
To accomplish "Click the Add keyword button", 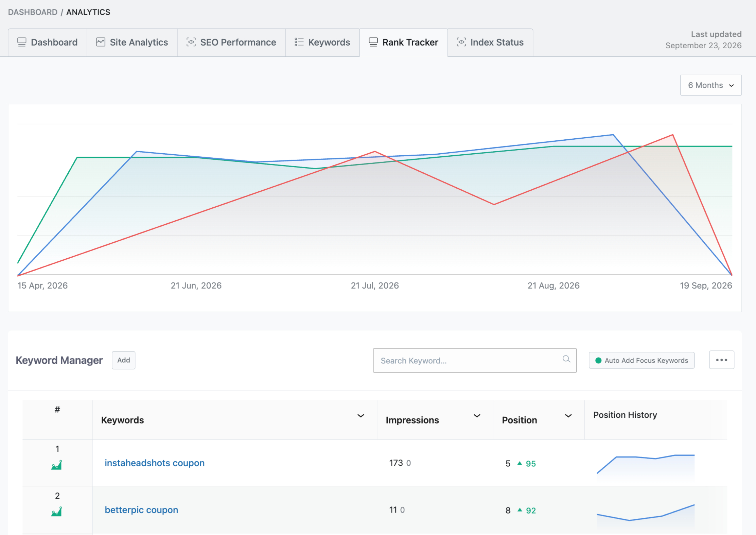I will coord(124,360).
